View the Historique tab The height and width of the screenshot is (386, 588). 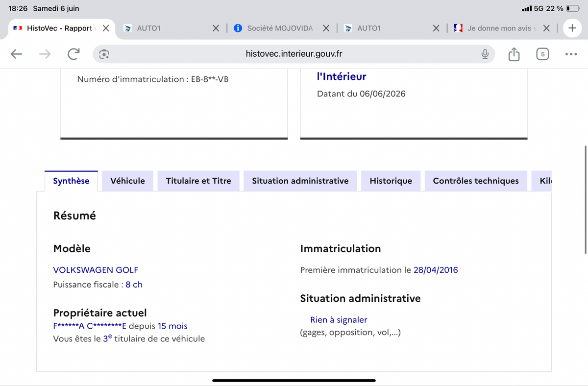(391, 181)
